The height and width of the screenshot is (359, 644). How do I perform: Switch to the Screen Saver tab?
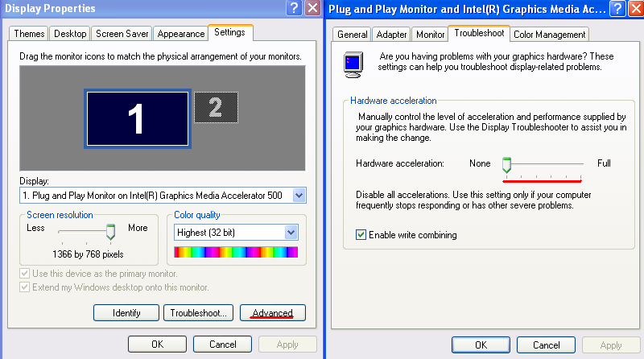pyautogui.click(x=122, y=34)
